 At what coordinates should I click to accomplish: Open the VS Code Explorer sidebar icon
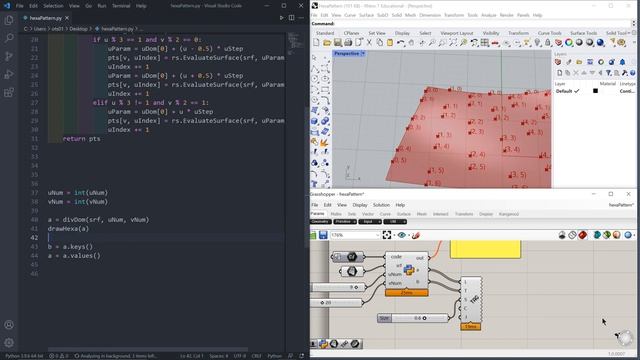[9, 20]
